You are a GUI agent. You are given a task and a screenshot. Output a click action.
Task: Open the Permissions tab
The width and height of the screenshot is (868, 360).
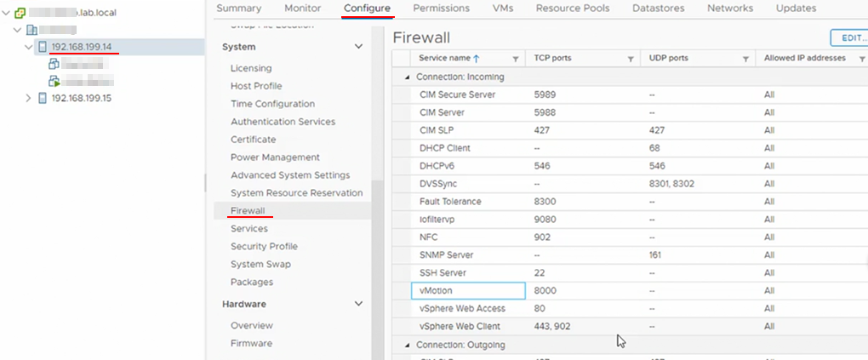click(x=441, y=9)
